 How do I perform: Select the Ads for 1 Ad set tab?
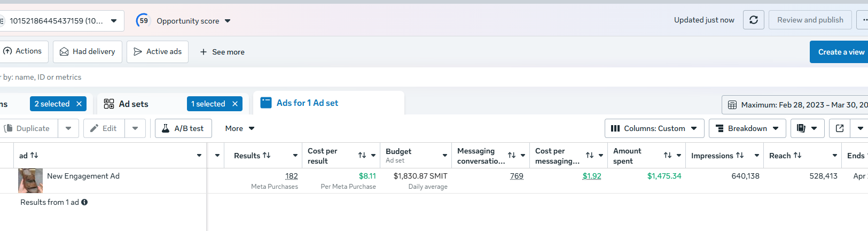(x=307, y=103)
